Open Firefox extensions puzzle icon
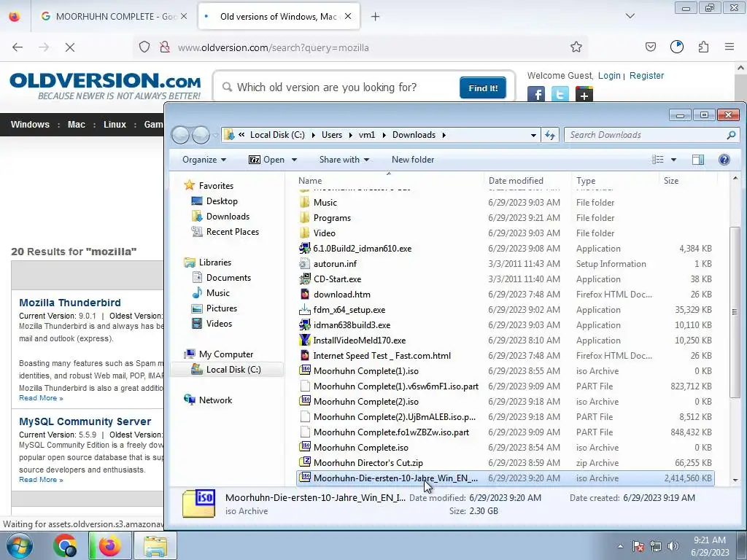This screenshot has width=747, height=560. tap(703, 47)
